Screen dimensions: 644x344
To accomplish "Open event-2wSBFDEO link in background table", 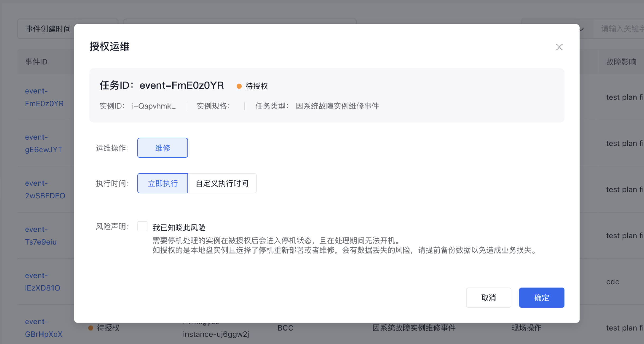I will pos(45,189).
